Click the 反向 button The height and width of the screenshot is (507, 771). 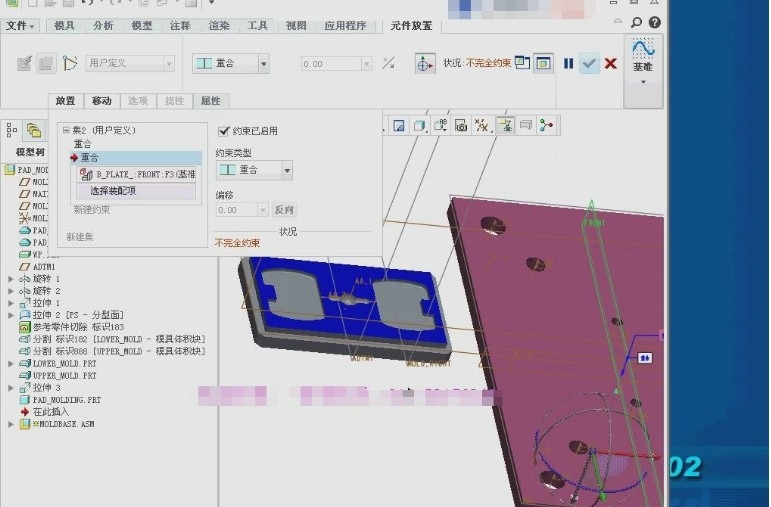click(x=284, y=210)
